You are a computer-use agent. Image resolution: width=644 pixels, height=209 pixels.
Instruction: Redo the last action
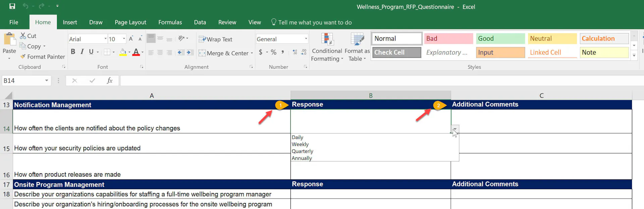tap(42, 6)
